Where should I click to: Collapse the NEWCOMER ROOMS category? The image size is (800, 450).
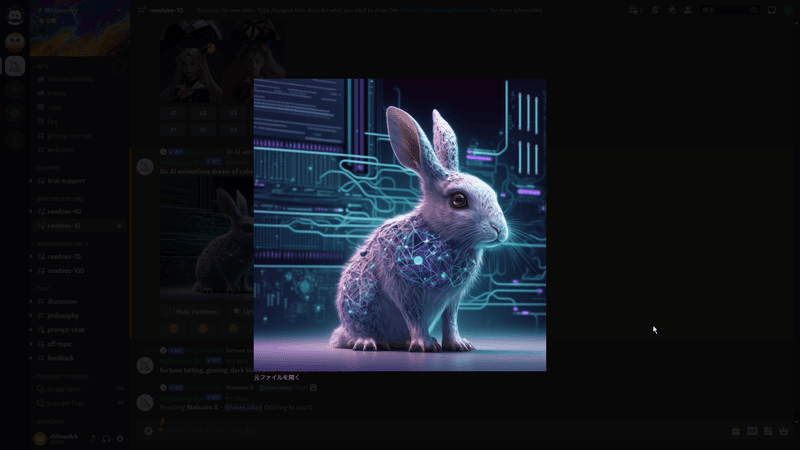[x=58, y=199]
